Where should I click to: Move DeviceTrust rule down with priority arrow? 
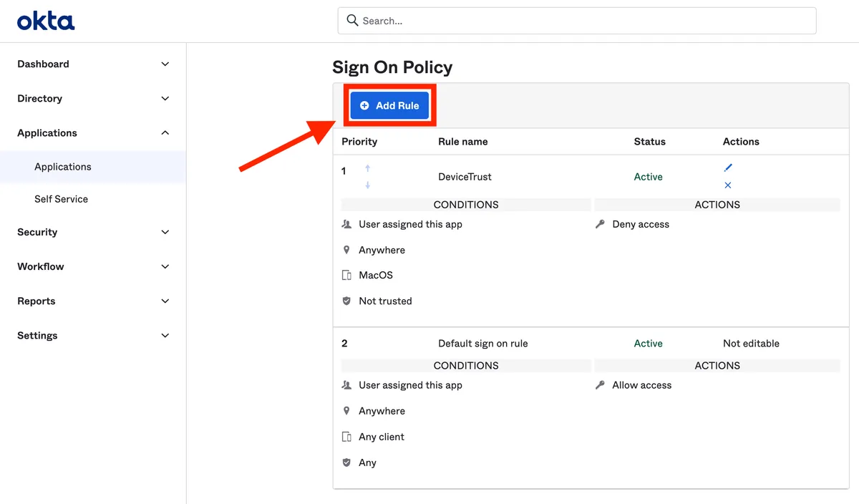click(x=368, y=185)
